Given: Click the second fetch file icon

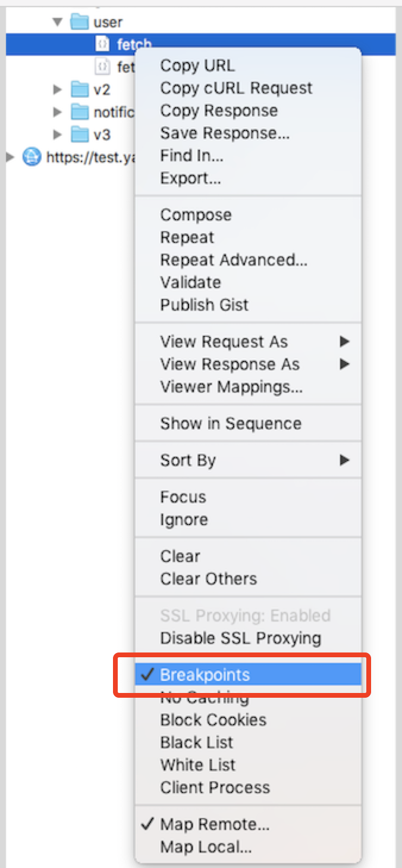Looking at the screenshot, I should click(x=102, y=67).
